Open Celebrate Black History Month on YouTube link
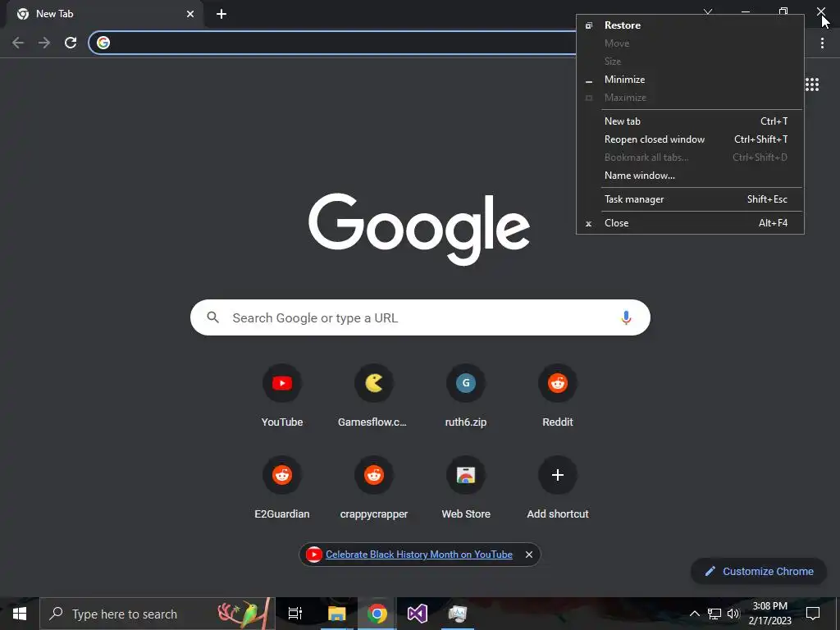 click(x=419, y=555)
